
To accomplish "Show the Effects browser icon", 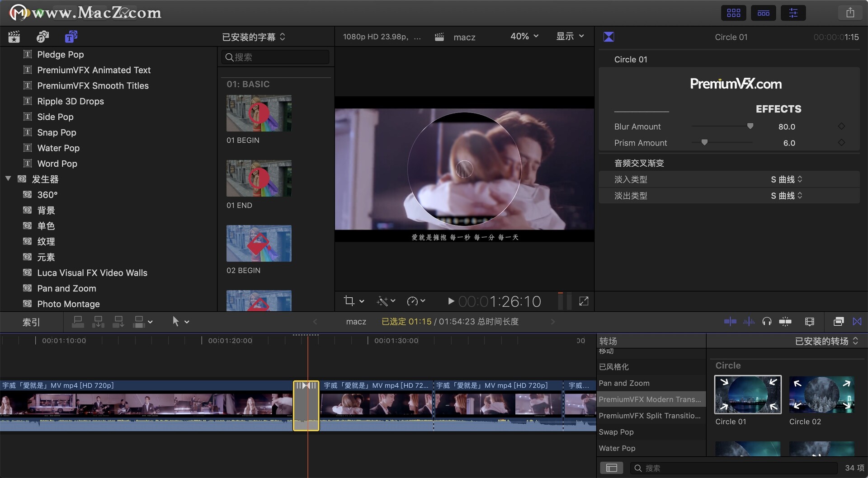I will coord(839,321).
